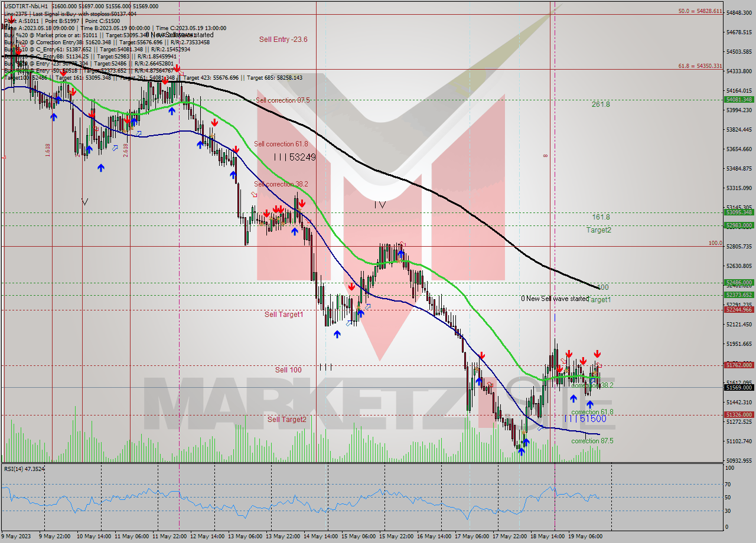Click the red '100.0' level label
Screen dimensions: 756x543
pos(715,243)
